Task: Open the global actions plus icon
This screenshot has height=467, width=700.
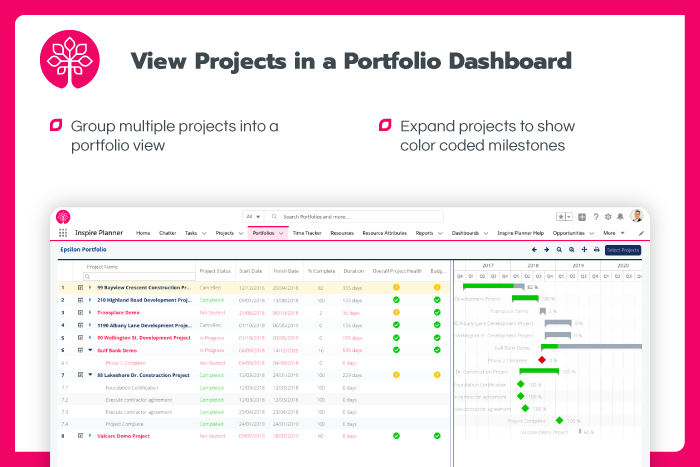Action: click(x=582, y=217)
